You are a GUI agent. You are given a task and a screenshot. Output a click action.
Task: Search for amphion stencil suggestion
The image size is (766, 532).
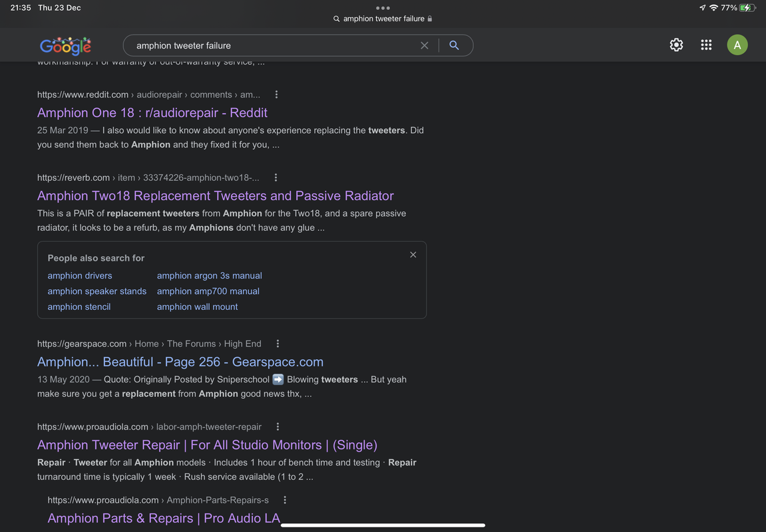(x=79, y=307)
